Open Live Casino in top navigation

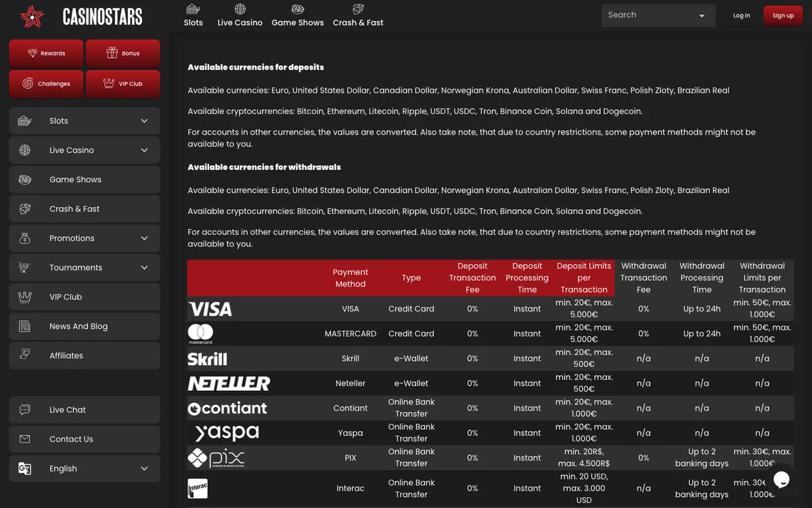pyautogui.click(x=240, y=16)
